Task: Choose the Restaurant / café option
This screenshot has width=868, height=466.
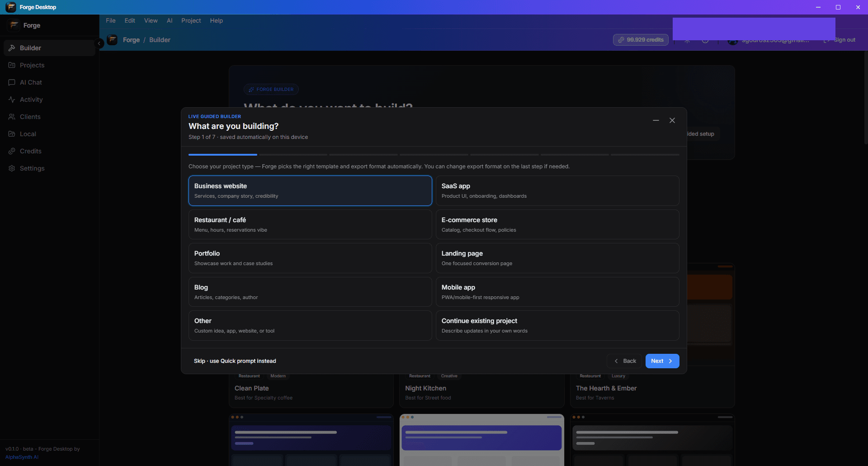Action: point(310,224)
